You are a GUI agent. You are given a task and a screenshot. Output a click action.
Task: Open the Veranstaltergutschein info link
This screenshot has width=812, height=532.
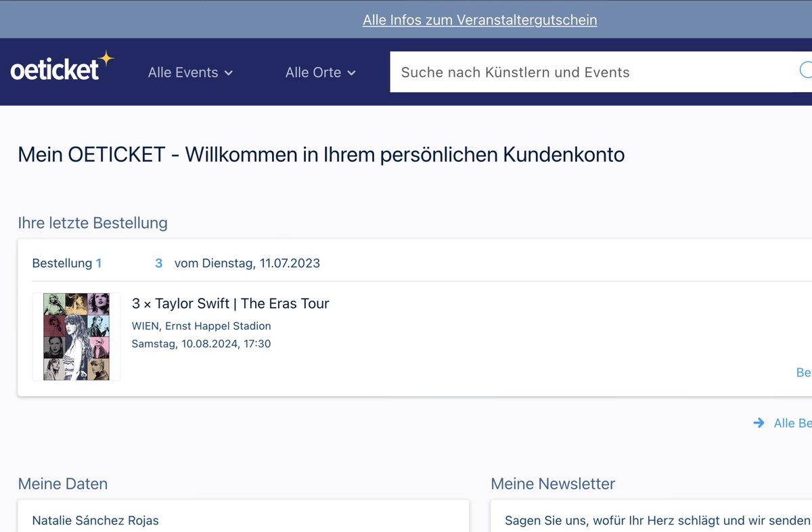point(480,20)
